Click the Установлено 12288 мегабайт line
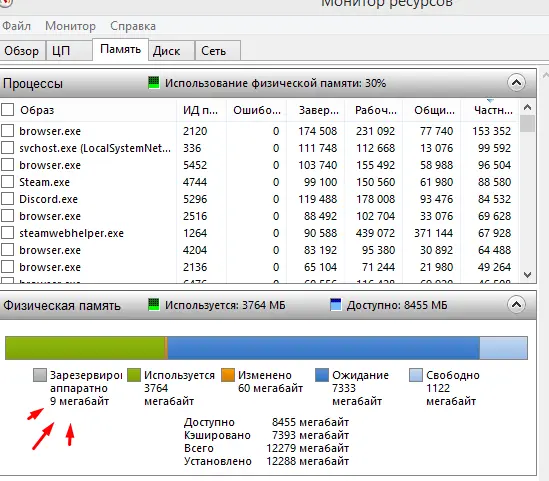This screenshot has width=549, height=481. [266, 461]
